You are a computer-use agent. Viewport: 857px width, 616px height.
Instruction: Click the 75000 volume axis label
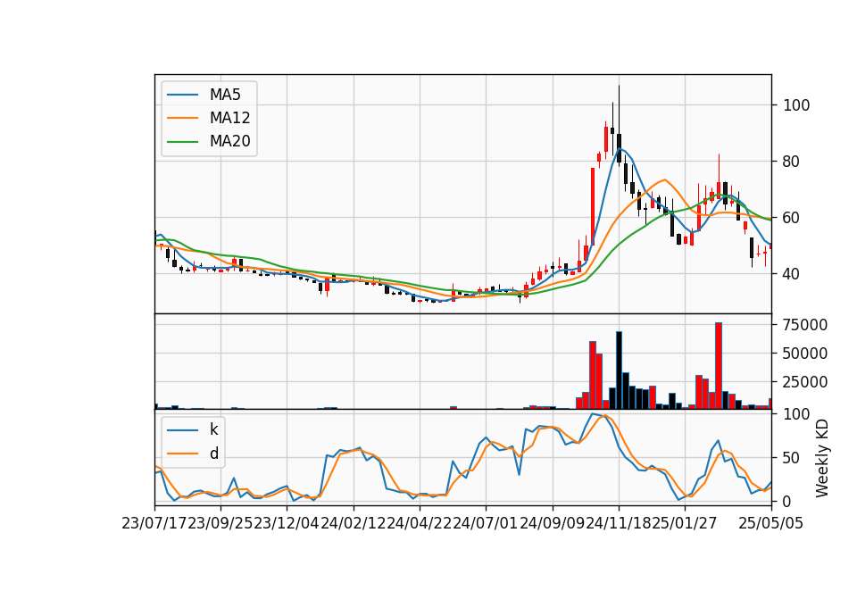pyautogui.click(x=805, y=325)
